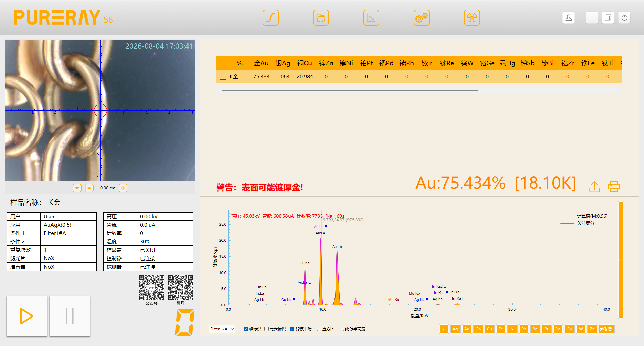
Task: Click the 应用 value AuAgX(0.5)
Action: coord(68,225)
